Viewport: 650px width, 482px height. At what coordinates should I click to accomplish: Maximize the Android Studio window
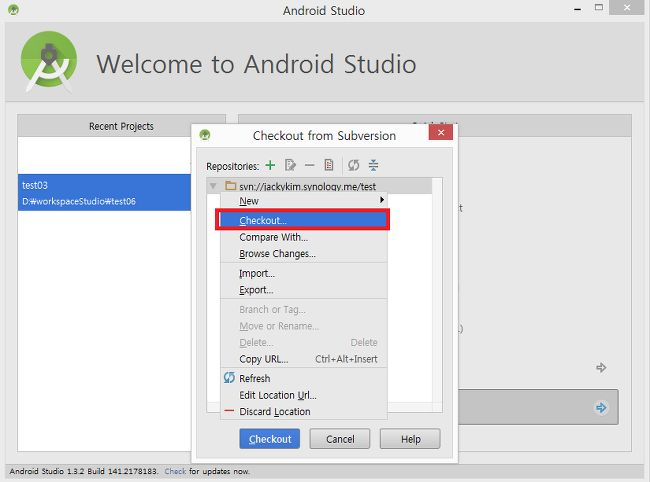599,7
